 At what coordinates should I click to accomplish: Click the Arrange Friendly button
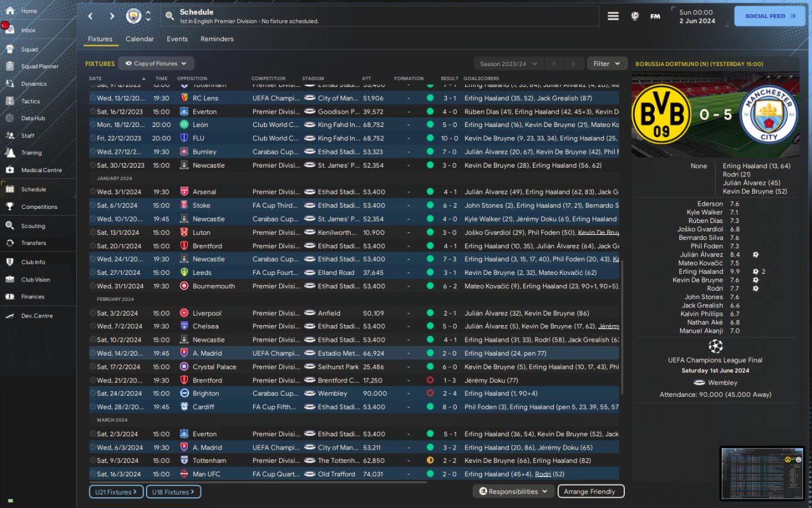[591, 491]
